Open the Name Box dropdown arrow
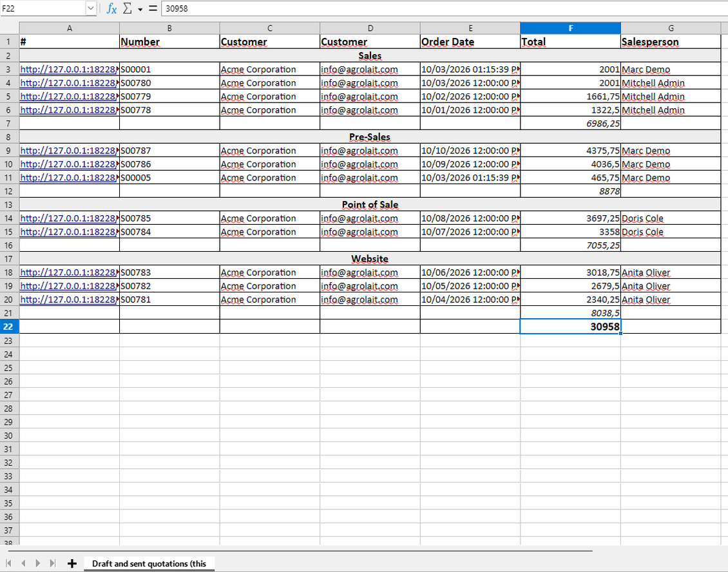 [91, 8]
